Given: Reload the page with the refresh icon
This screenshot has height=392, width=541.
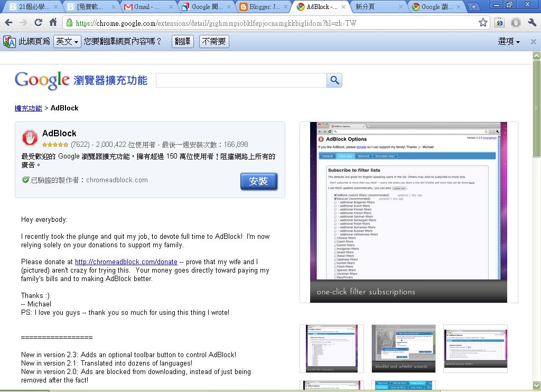Looking at the screenshot, I should click(38, 23).
